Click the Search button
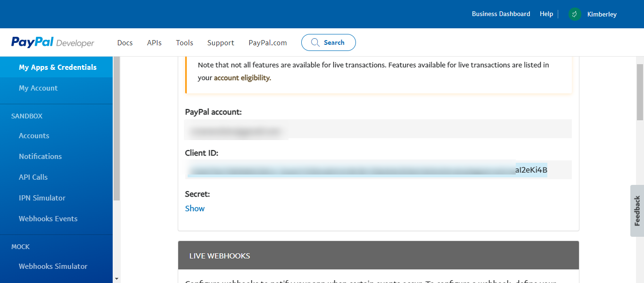Screen dimensions: 644x283 tap(329, 42)
